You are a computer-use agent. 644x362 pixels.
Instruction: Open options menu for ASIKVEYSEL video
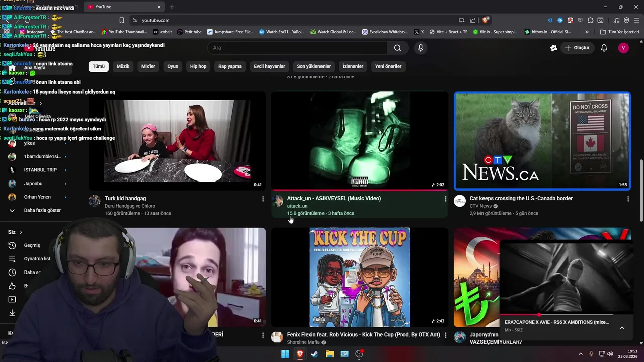(445, 199)
